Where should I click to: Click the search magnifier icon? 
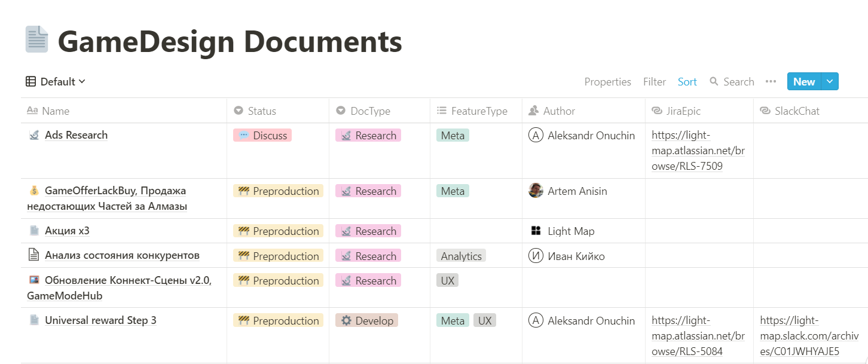coord(714,82)
